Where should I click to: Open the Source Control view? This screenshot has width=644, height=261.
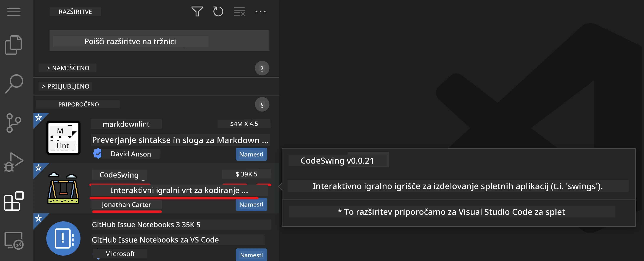13,123
